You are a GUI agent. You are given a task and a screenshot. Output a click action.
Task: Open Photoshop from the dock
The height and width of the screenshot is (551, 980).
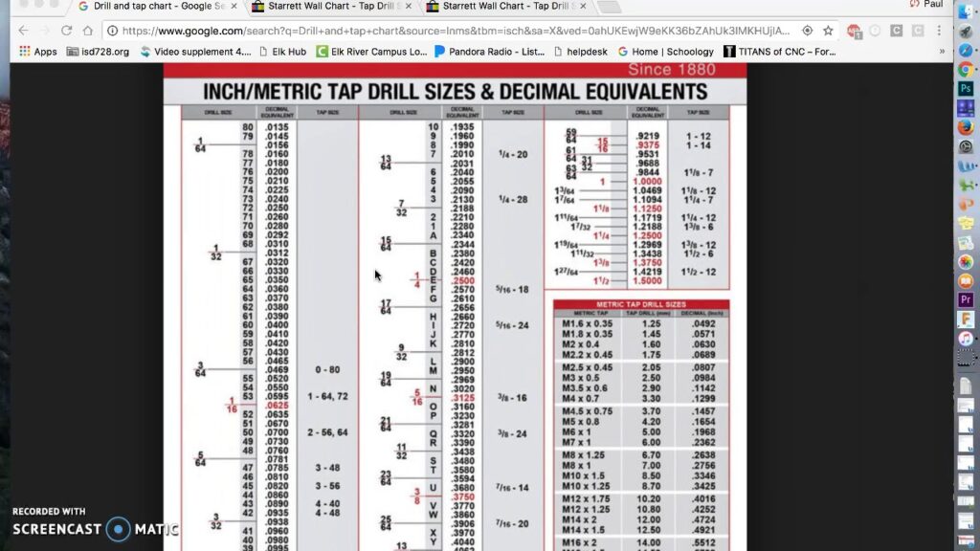pyautogui.click(x=966, y=89)
